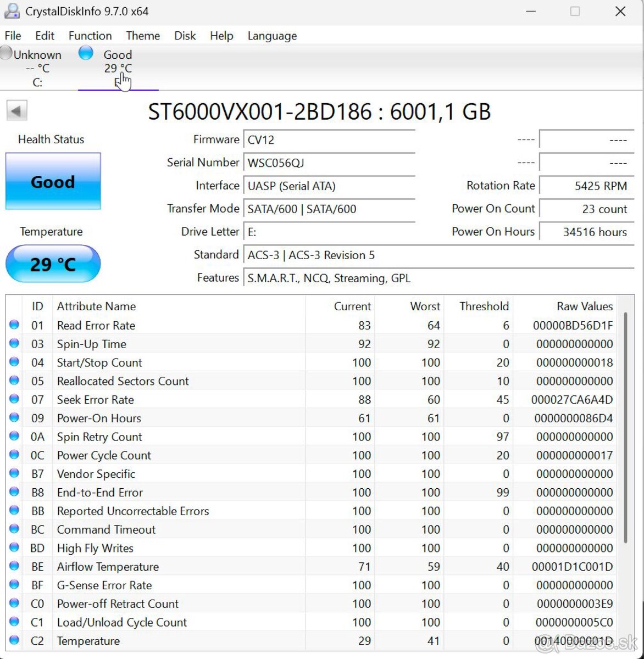This screenshot has width=644, height=659.
Task: Open the Help menu
Action: (221, 35)
